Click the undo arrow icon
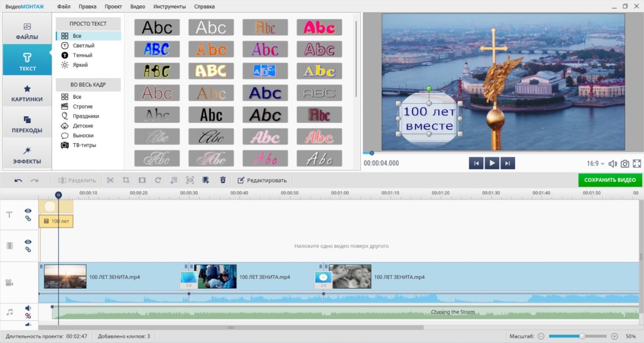The image size is (644, 343). [x=18, y=180]
